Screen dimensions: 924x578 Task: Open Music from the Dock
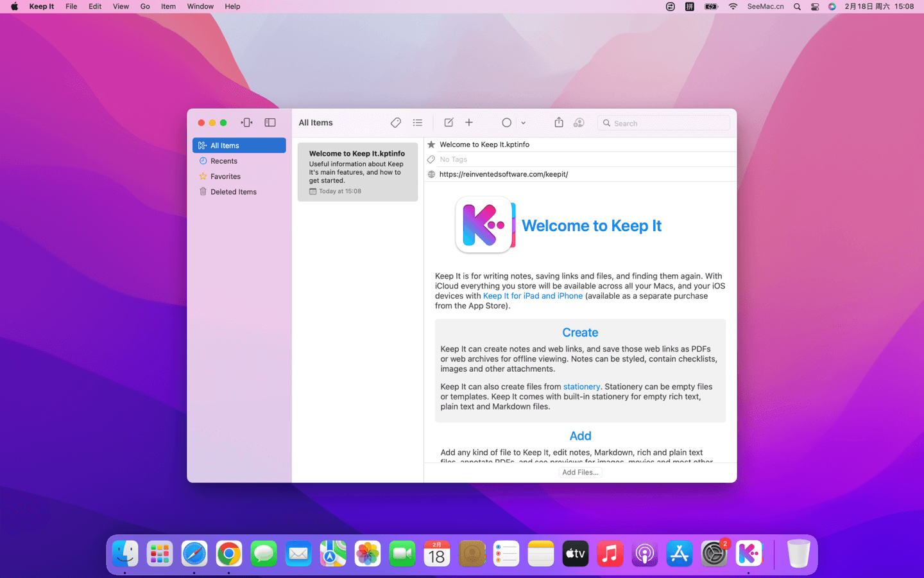point(610,554)
